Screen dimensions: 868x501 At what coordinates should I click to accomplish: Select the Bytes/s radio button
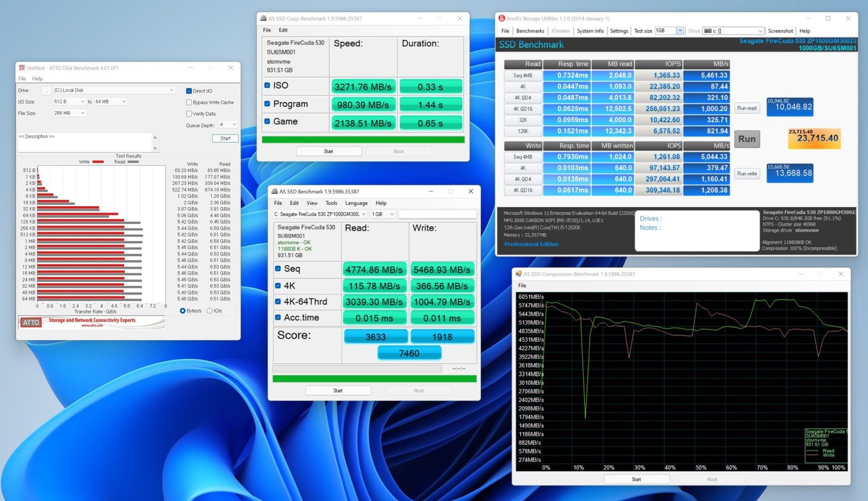(183, 311)
